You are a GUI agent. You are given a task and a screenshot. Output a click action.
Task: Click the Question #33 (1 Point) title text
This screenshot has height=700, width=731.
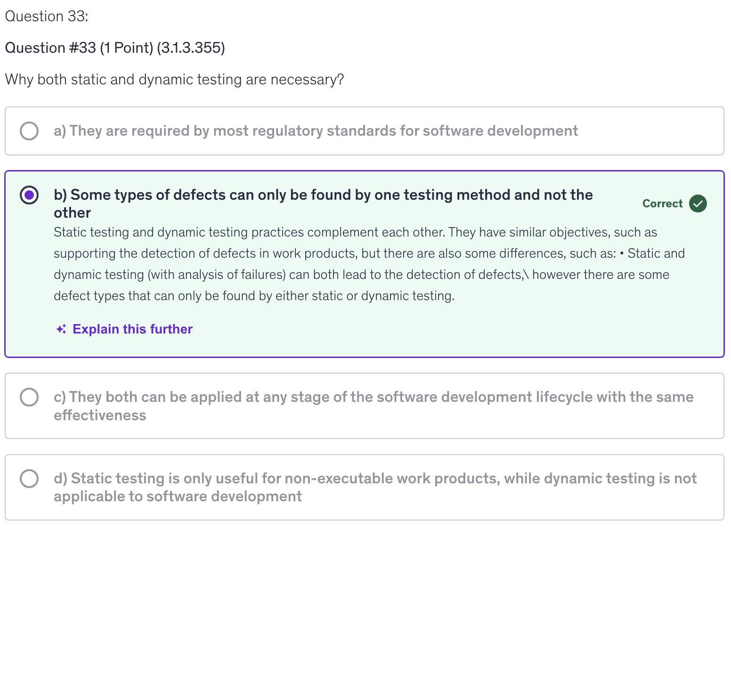114,48
